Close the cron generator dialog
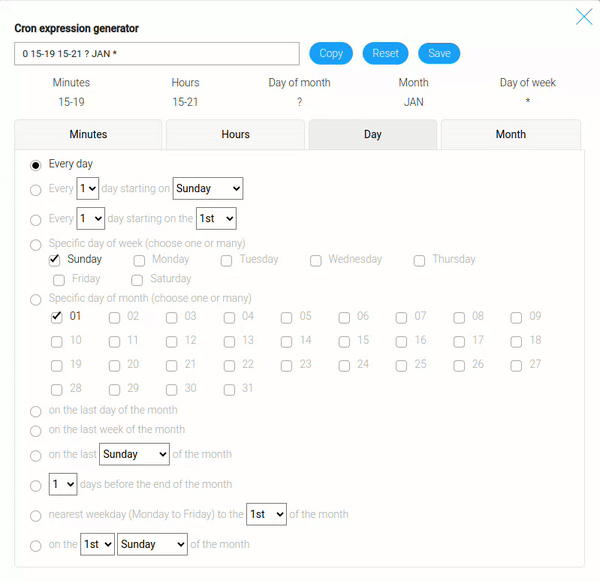 coord(584,16)
